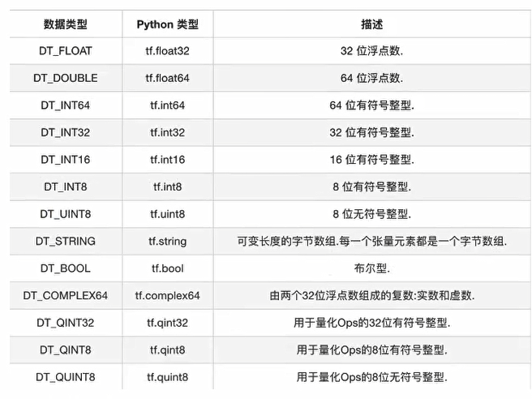Select the DT_QUINT8 cell

pos(66,377)
